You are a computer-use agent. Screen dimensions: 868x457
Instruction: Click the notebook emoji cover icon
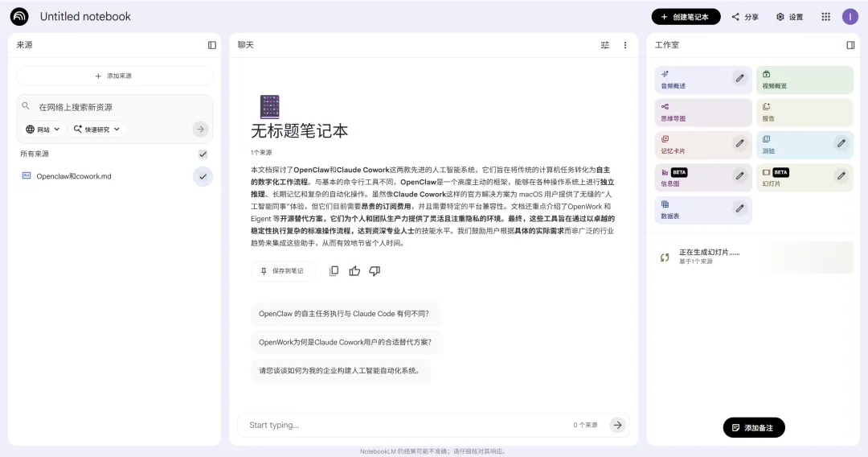(x=269, y=106)
